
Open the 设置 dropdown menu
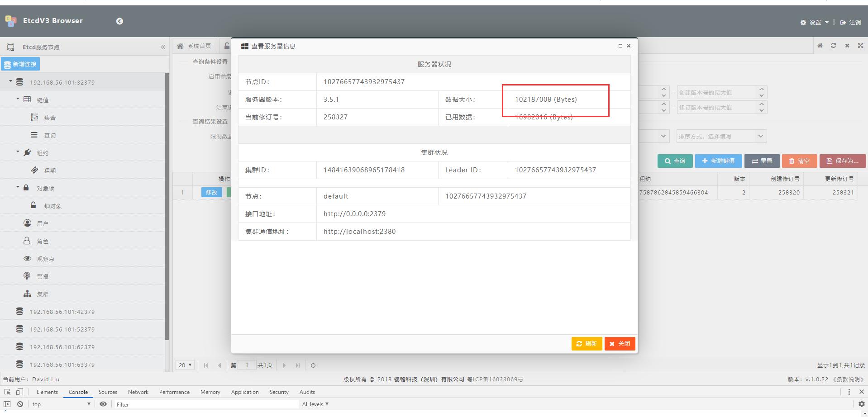click(x=815, y=22)
